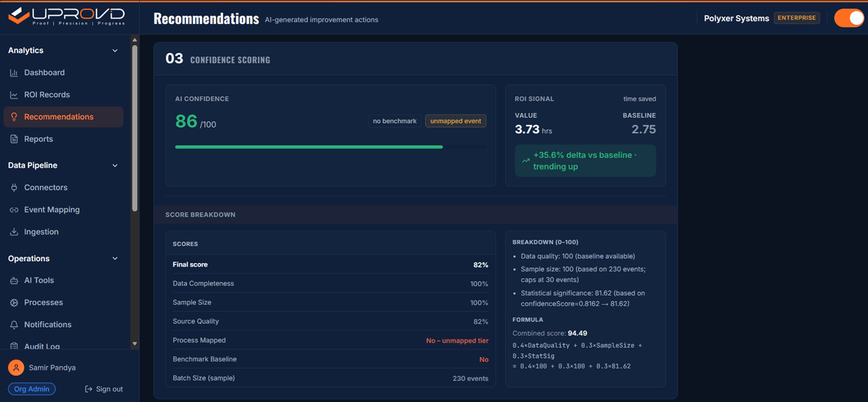This screenshot has height=402, width=868.
Task: Click the '230 events' batch size value
Action: [470, 378]
